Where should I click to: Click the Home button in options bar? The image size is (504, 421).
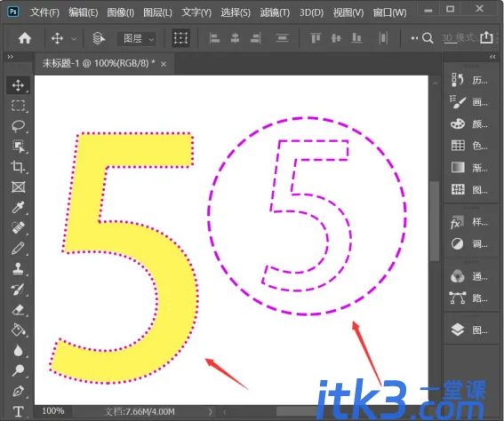tap(25, 38)
